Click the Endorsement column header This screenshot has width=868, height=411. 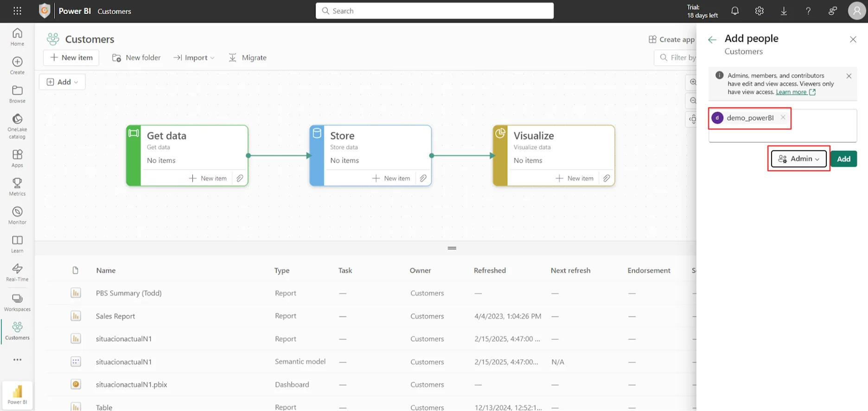point(649,270)
